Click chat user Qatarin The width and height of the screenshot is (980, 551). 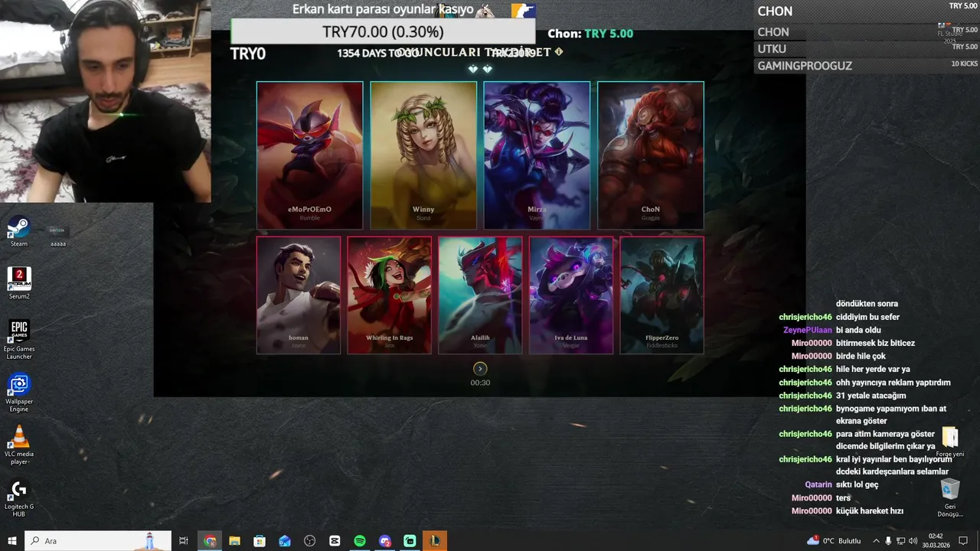coord(818,484)
